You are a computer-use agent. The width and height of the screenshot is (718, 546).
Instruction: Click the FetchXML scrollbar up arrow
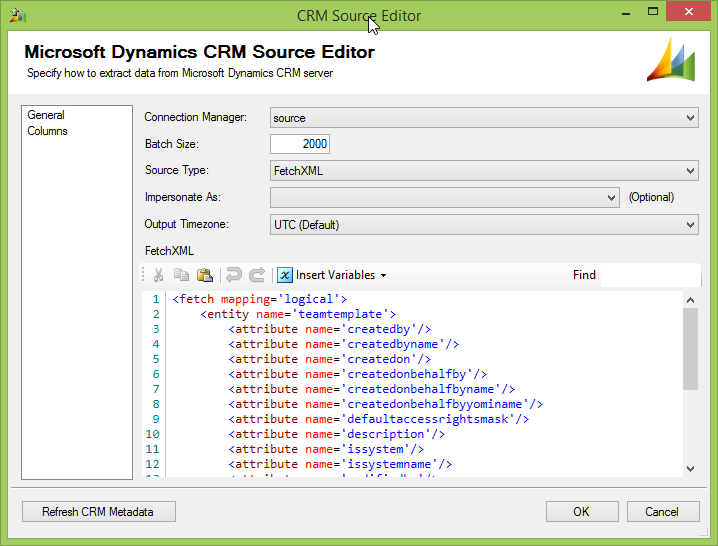point(691,300)
